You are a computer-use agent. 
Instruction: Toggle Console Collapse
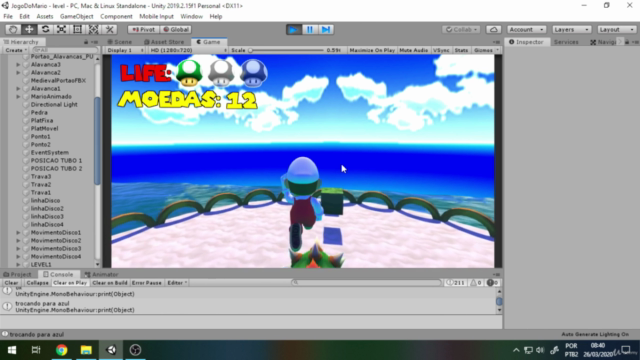point(37,283)
